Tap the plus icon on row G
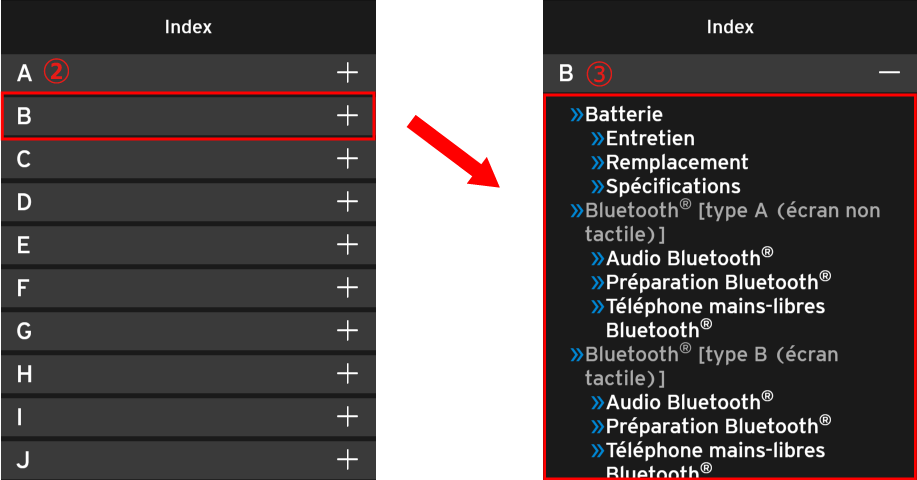This screenshot has width=917, height=480. click(x=347, y=330)
